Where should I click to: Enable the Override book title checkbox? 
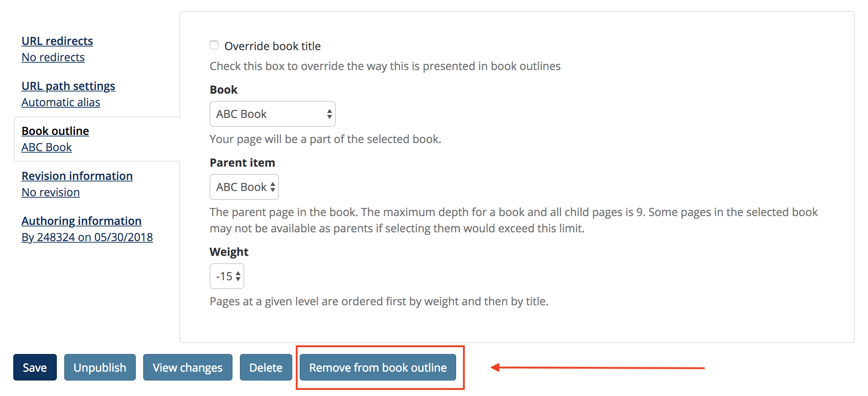tap(214, 45)
